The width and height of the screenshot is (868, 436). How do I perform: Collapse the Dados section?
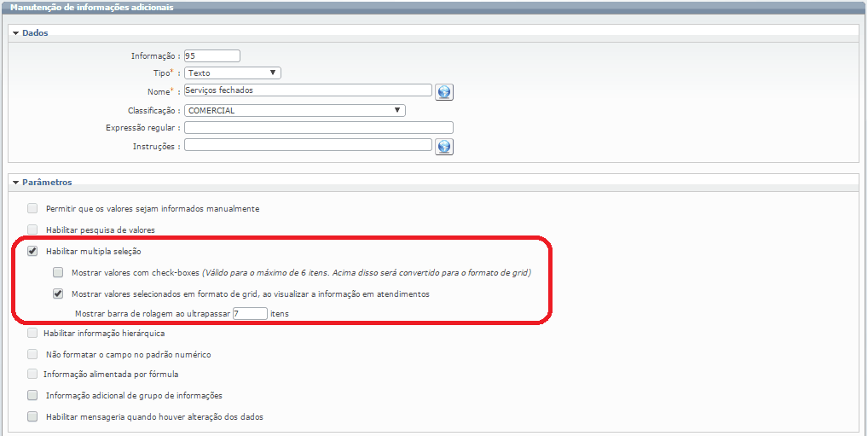15,33
